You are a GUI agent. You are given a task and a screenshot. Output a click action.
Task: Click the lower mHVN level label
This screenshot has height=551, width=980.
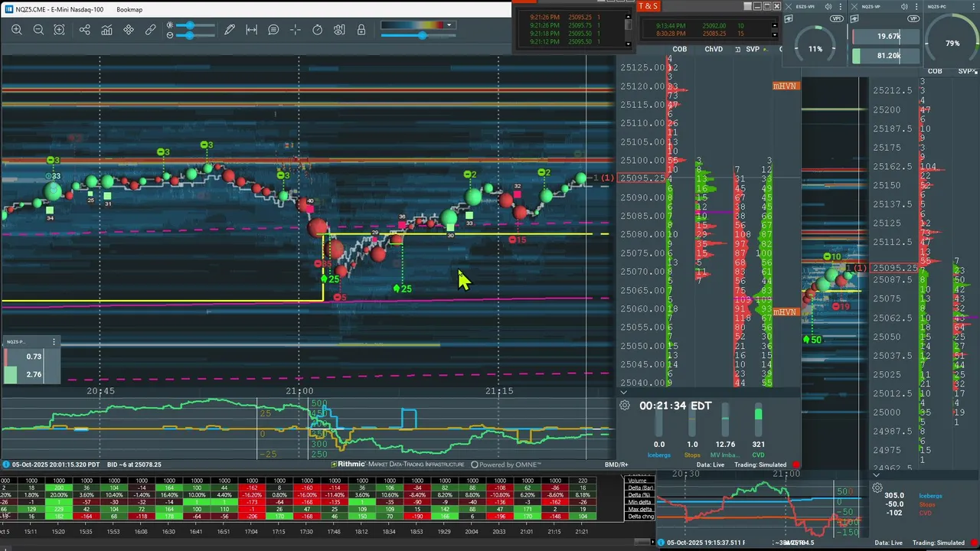click(786, 311)
